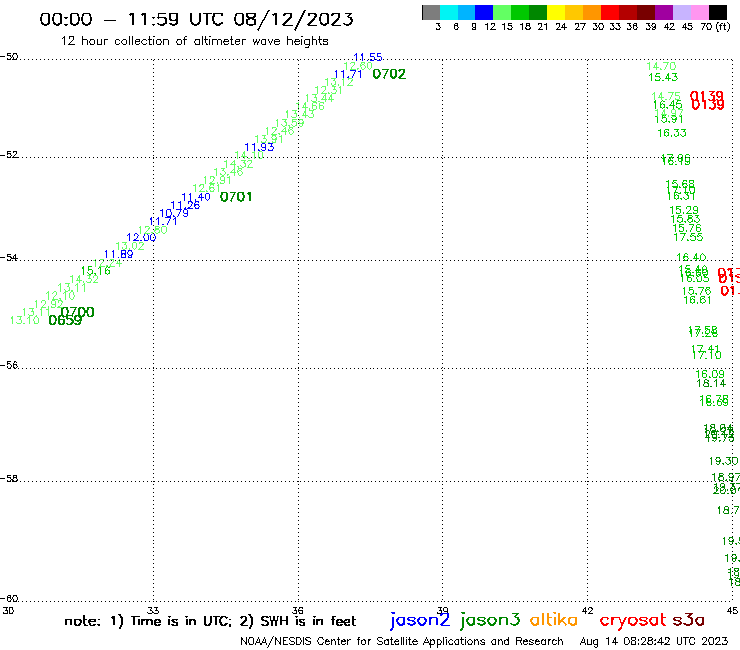Click the wave height 18.14
The width and height of the screenshot is (740, 650).
pos(711,383)
